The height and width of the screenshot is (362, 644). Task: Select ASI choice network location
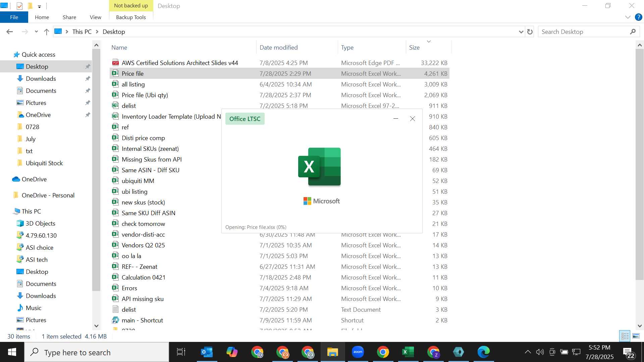39,248
